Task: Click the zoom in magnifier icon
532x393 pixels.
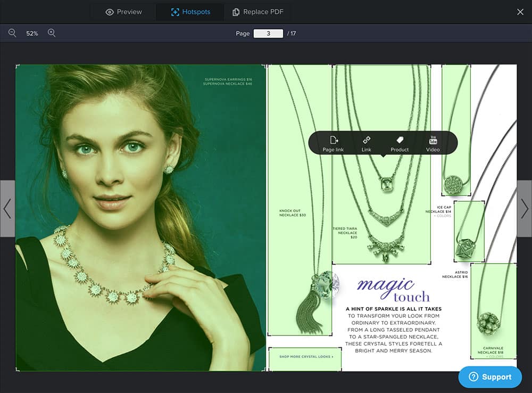Action: pos(51,33)
